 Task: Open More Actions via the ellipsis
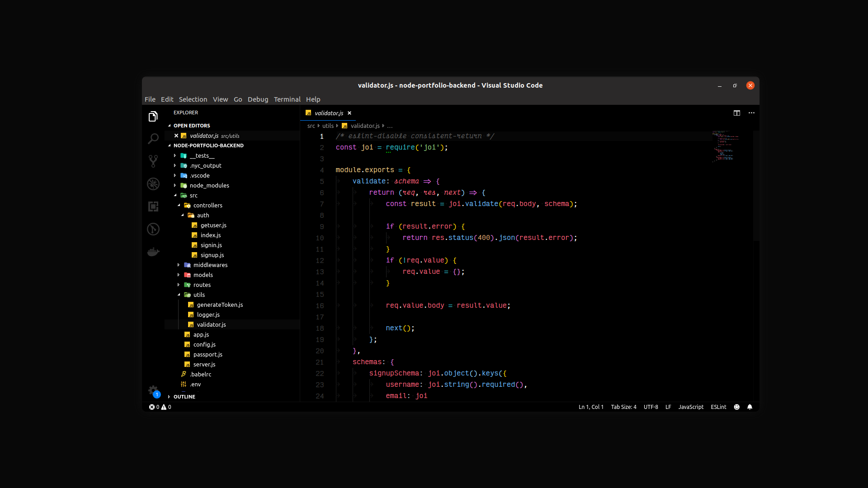coord(752,113)
